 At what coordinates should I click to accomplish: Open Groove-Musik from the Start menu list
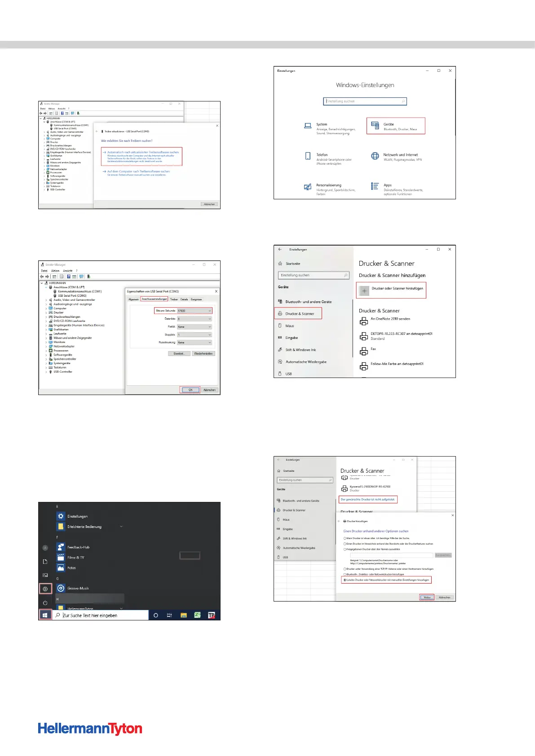(72, 588)
